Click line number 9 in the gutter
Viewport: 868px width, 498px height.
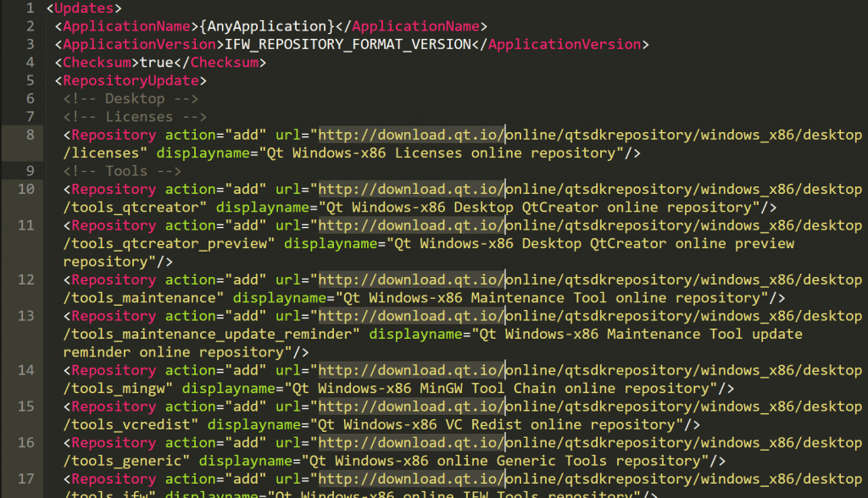click(30, 171)
